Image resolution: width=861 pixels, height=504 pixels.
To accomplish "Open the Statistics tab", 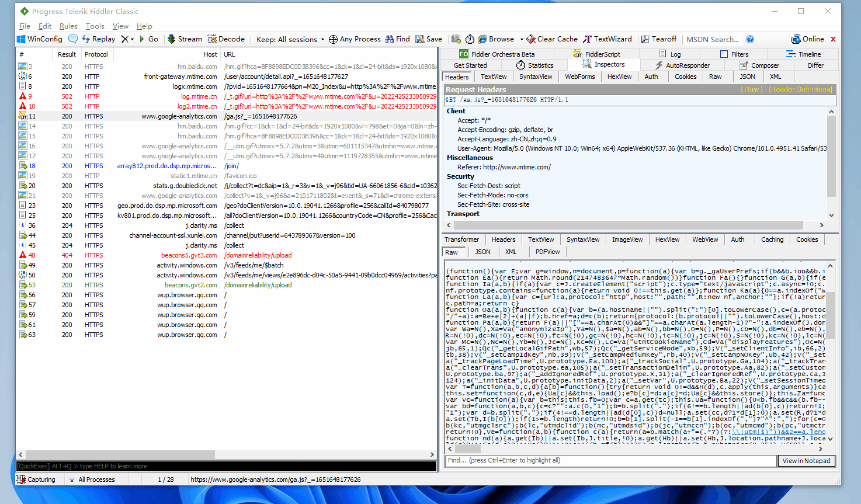I will (534, 65).
